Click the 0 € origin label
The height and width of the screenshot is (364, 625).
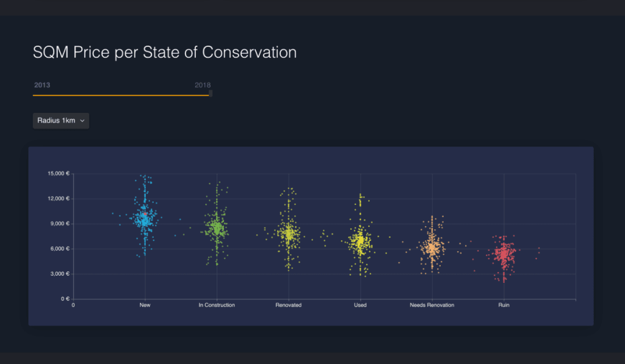click(x=65, y=299)
